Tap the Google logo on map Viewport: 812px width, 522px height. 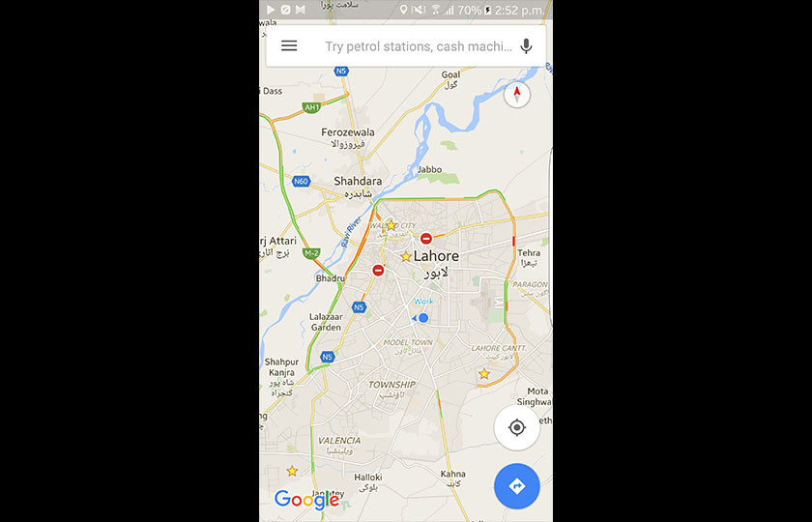[307, 499]
